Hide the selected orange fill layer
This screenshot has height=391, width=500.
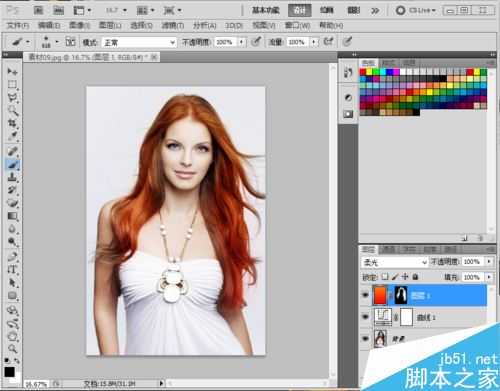tap(365, 295)
